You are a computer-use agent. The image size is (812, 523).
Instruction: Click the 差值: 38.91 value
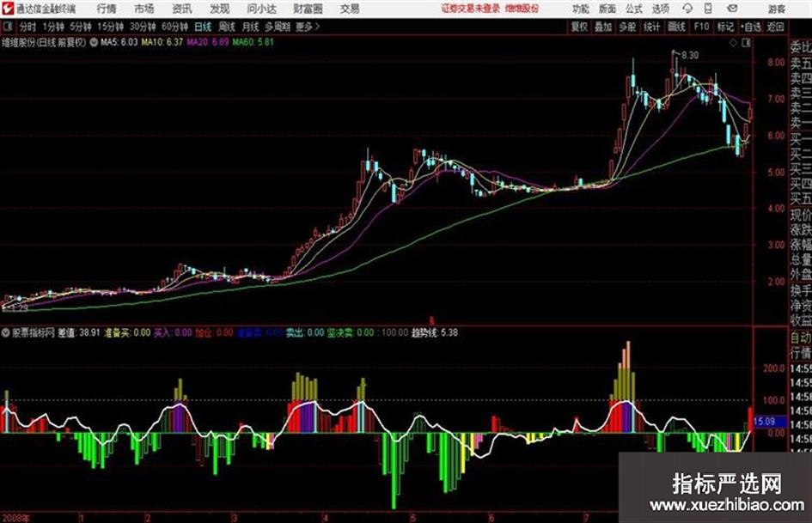point(79,333)
